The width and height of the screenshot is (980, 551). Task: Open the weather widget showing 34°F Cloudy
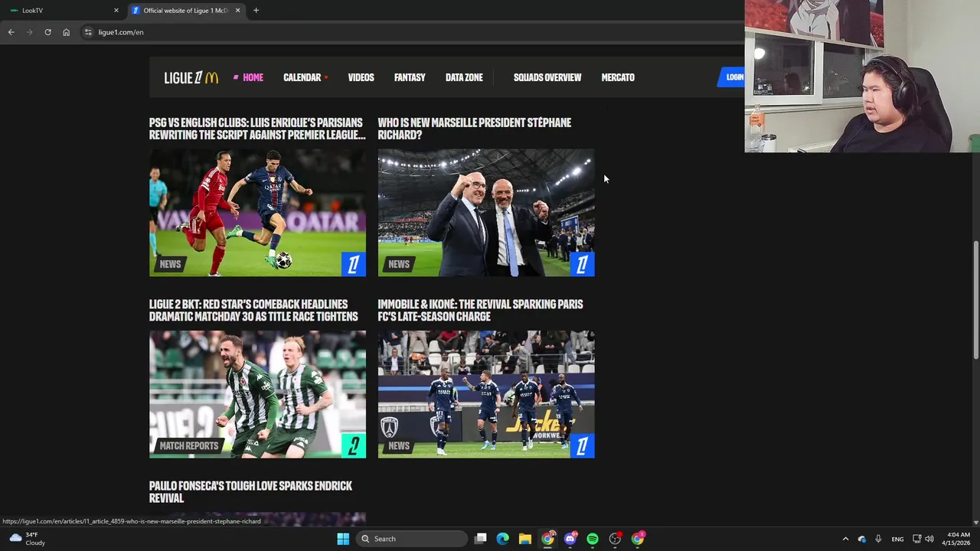[x=27, y=539]
